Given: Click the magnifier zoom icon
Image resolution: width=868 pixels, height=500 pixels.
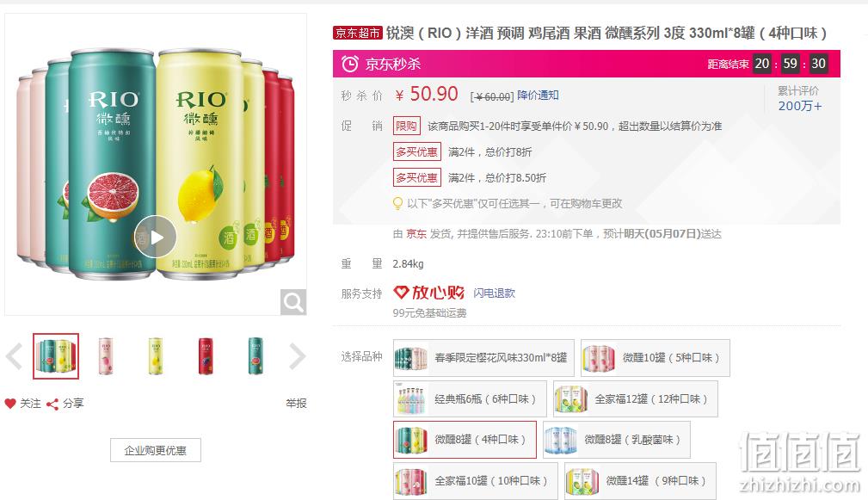Looking at the screenshot, I should [x=292, y=302].
